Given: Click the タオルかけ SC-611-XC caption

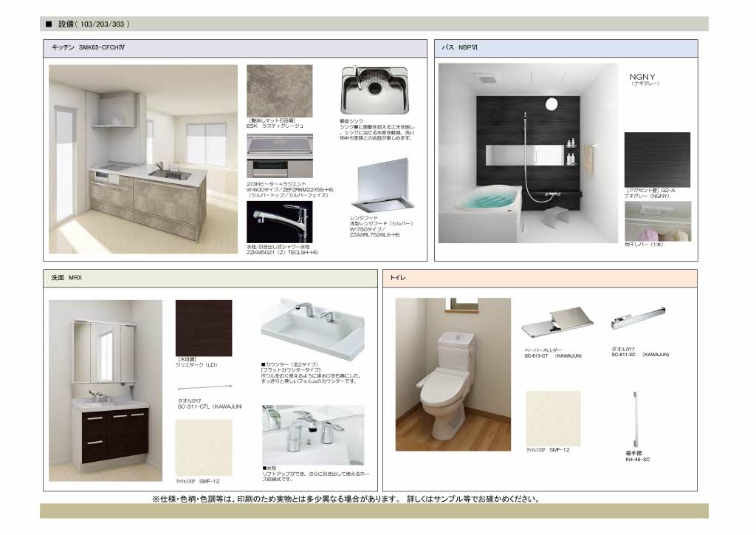Looking at the screenshot, I should click(640, 352).
